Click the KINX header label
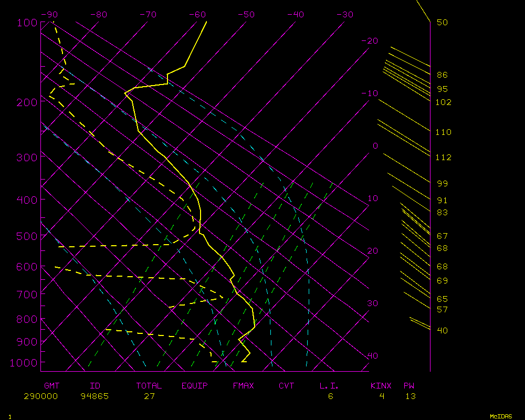The width and height of the screenshot is (525, 420). [x=381, y=386]
